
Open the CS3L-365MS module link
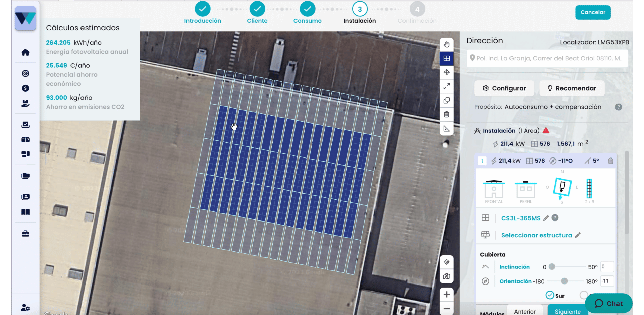tap(521, 218)
